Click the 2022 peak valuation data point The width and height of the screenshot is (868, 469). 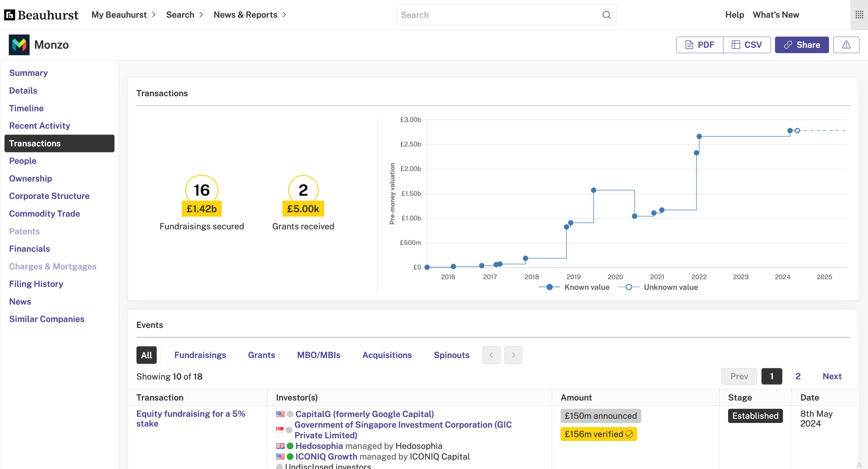coord(699,136)
